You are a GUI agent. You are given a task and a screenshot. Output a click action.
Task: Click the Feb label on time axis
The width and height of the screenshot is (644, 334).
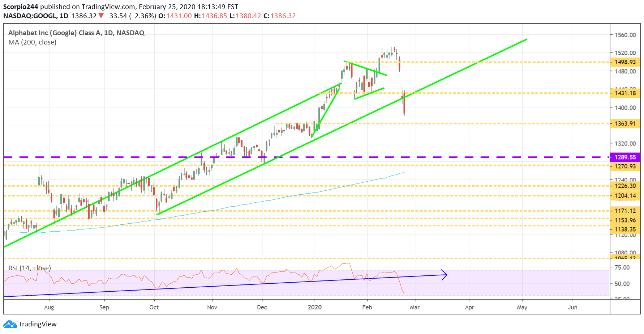click(x=367, y=307)
